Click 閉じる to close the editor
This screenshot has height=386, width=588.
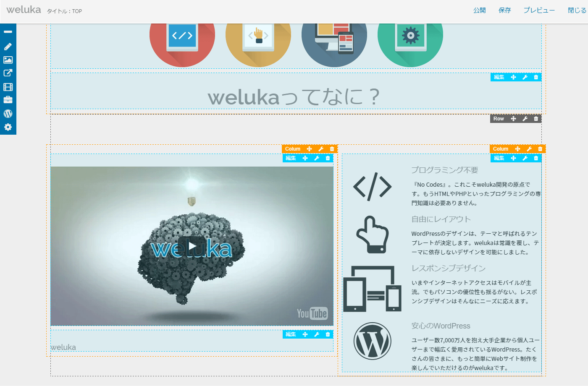pos(577,10)
